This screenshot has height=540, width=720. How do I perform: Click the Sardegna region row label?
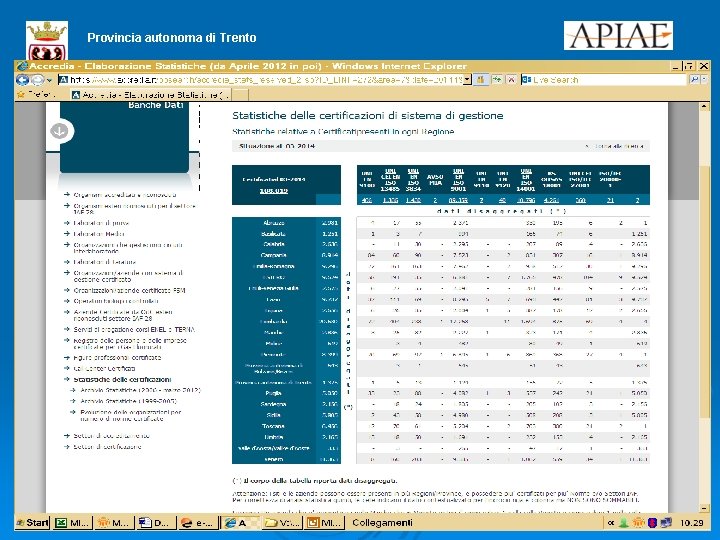(274, 404)
